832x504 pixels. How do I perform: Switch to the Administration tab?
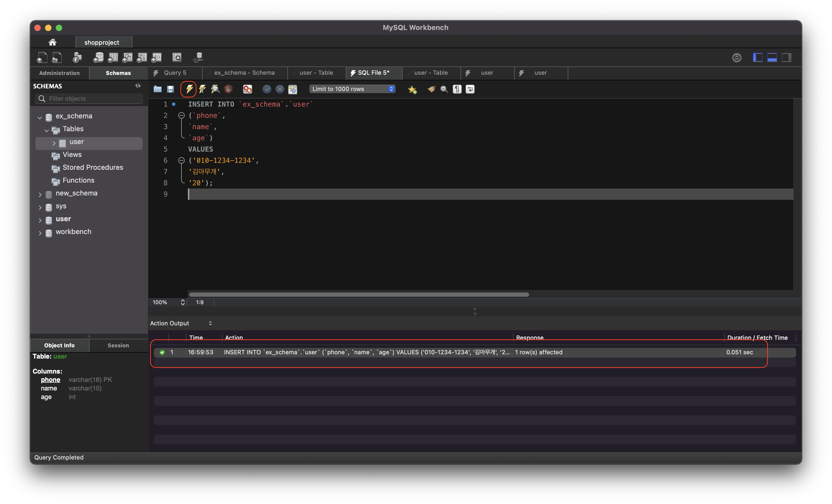60,73
